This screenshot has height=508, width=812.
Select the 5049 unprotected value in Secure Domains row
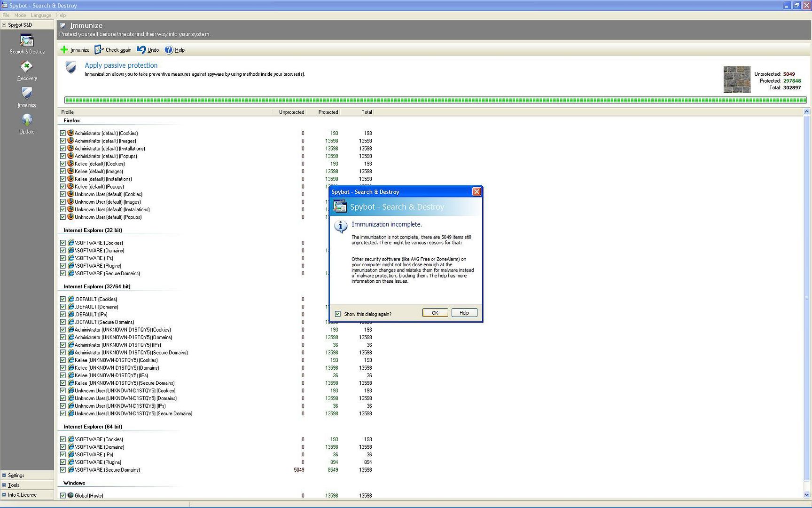pos(299,470)
